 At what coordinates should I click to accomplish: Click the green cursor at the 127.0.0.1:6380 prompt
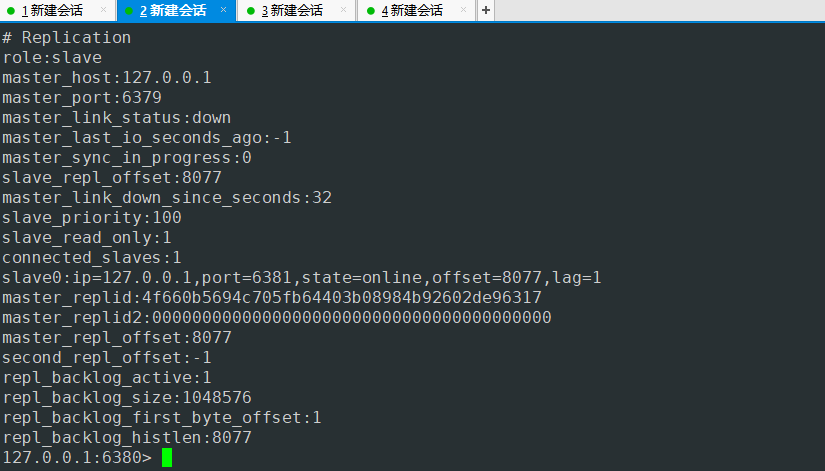[167, 457]
